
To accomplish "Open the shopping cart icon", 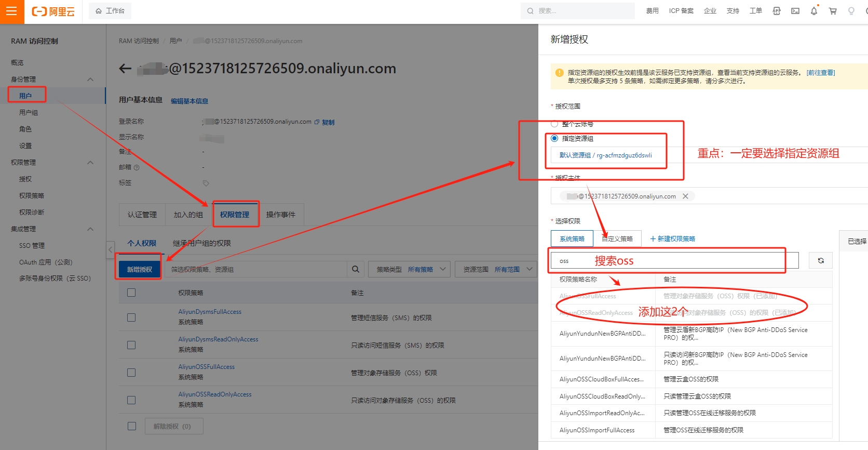I will (x=833, y=11).
